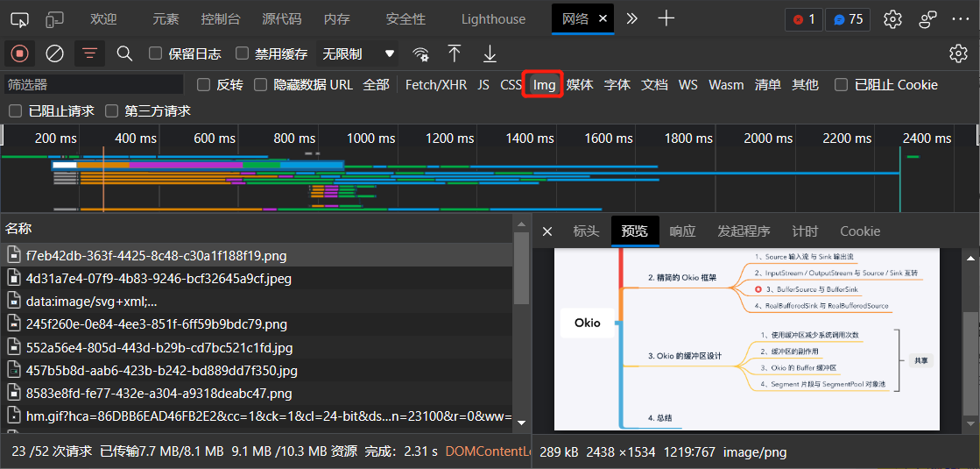Filter requests by 媒体

point(580,84)
